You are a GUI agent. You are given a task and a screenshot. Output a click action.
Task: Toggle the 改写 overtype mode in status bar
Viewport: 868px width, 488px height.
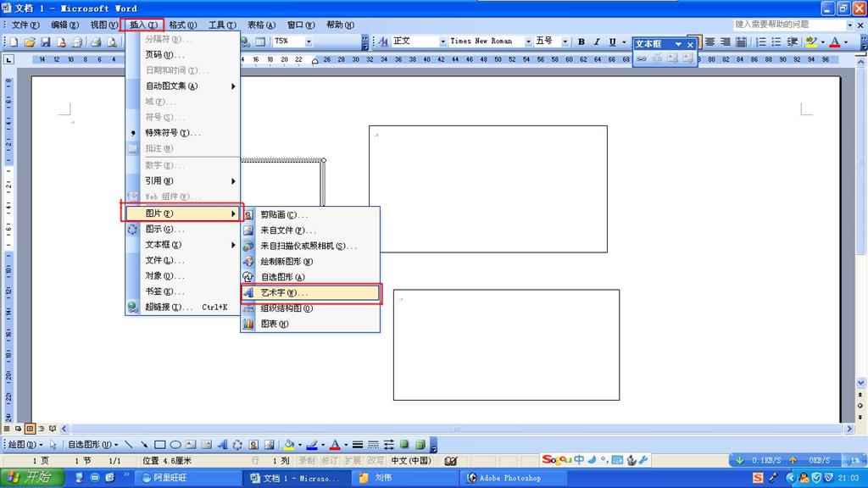point(375,461)
